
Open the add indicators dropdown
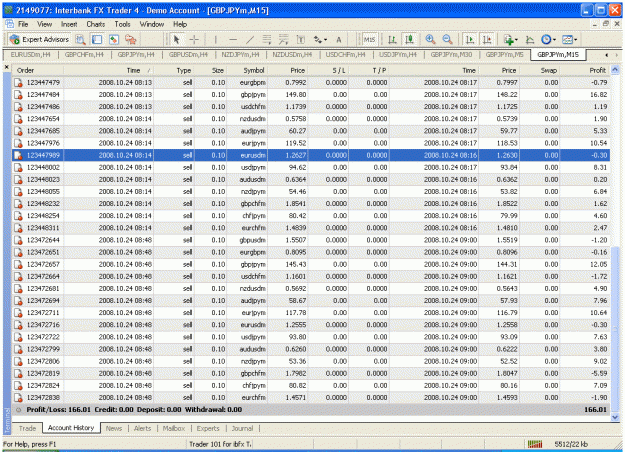click(x=510, y=39)
